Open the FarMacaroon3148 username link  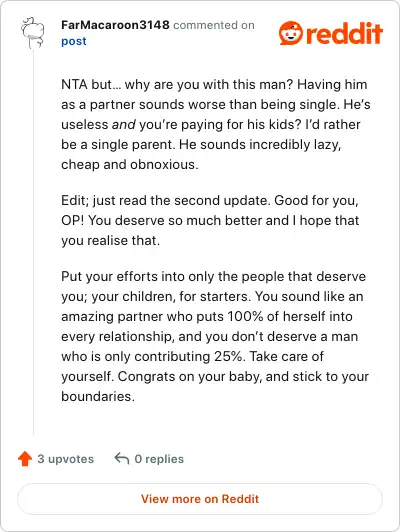115,25
